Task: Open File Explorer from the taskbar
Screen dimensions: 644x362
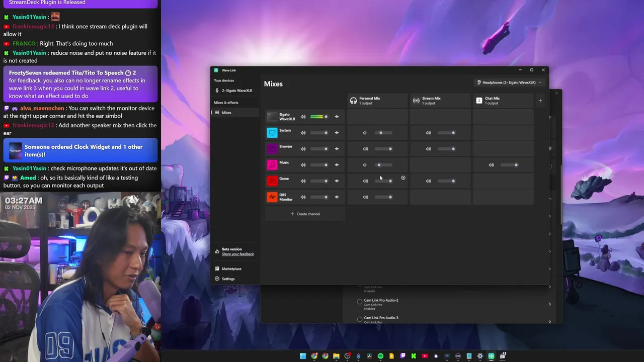Action: click(336, 356)
